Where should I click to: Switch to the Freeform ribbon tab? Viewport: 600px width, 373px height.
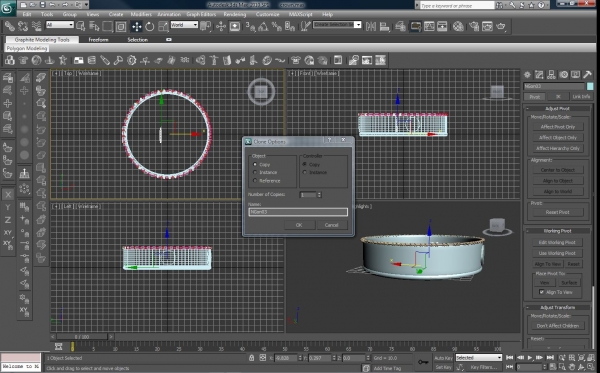point(98,39)
